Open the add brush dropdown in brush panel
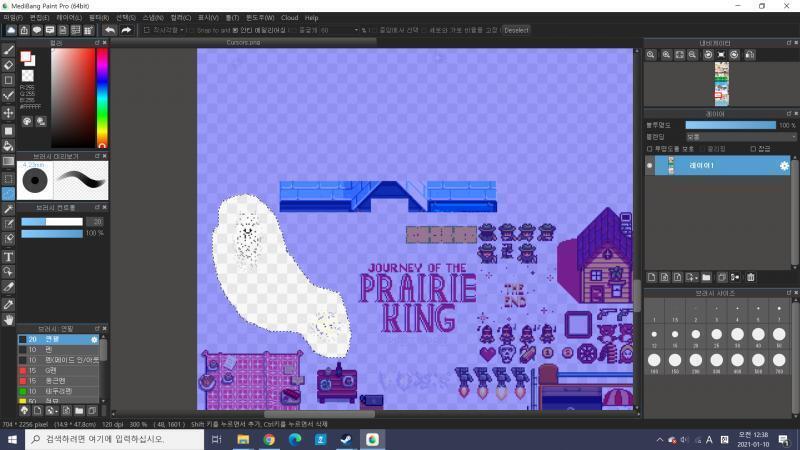800x450 pixels. point(52,410)
